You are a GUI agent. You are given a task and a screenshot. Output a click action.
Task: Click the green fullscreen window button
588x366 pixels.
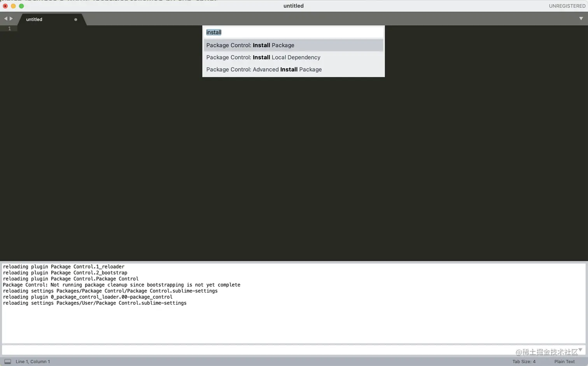[x=21, y=6]
